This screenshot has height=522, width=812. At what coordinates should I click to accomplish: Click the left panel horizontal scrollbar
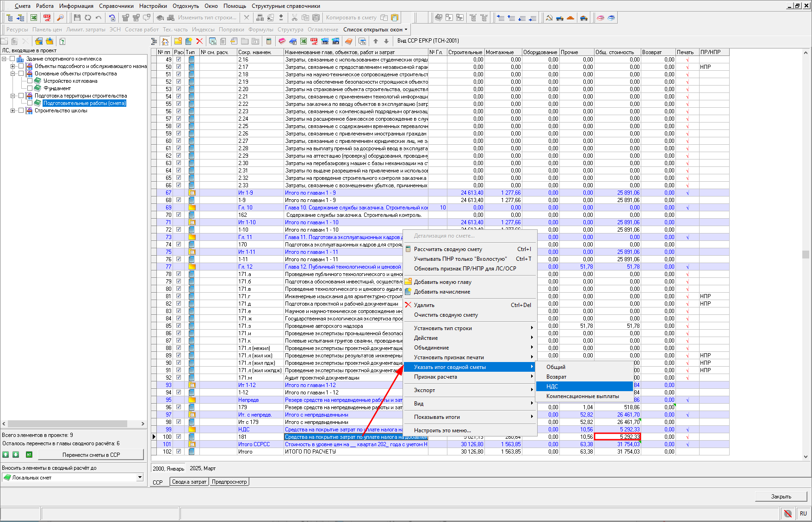[68, 424]
